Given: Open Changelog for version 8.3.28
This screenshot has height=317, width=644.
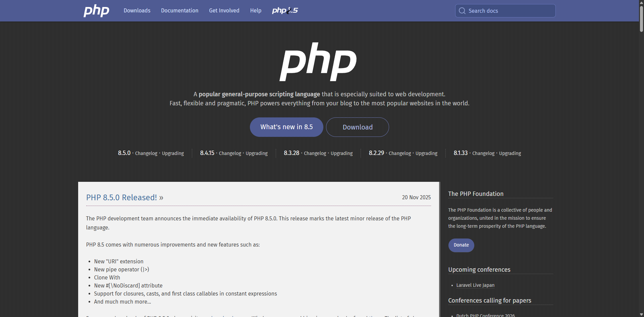Looking at the screenshot, I should pos(315,153).
